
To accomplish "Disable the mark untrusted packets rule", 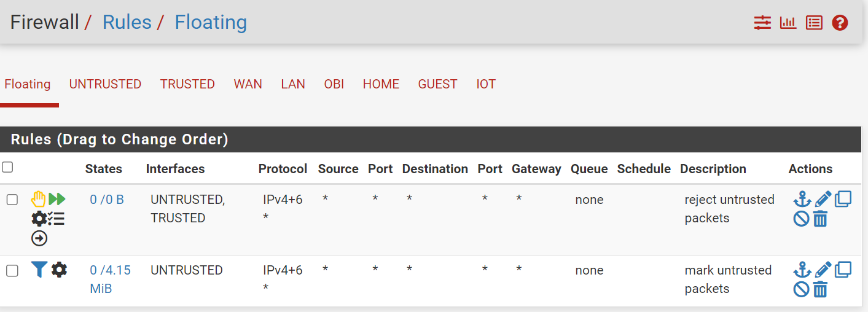I will pyautogui.click(x=801, y=289).
